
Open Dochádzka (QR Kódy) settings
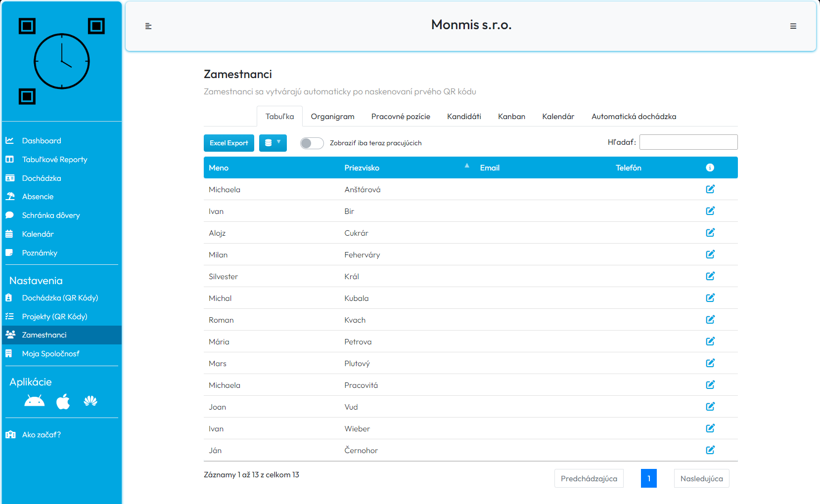(x=62, y=298)
